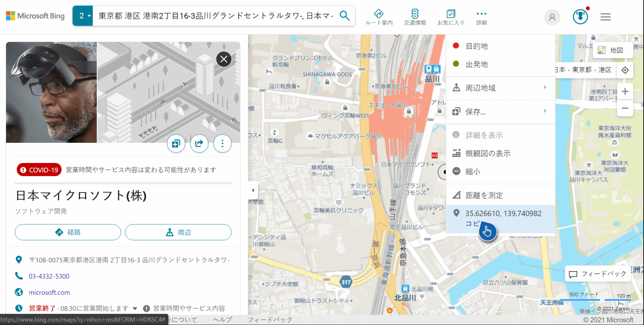Open the hamburger menu
Viewport: 644px width, 325px height.
click(606, 17)
